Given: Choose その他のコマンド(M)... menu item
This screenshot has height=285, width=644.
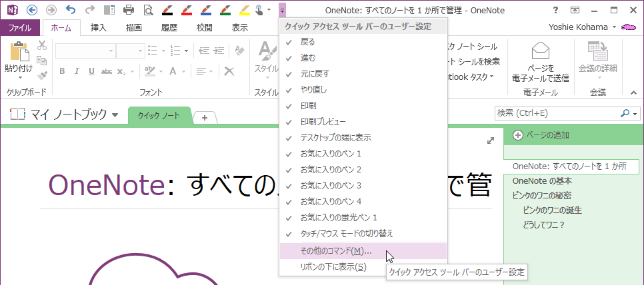Looking at the screenshot, I should click(x=363, y=251).
